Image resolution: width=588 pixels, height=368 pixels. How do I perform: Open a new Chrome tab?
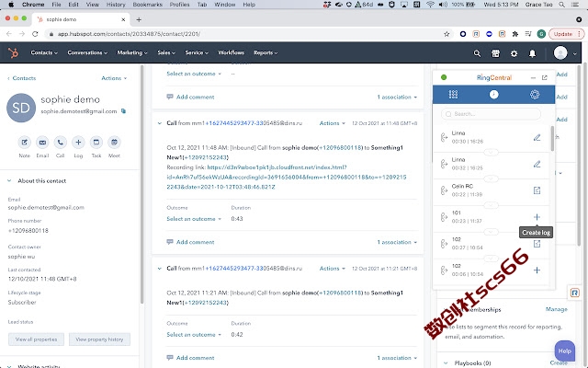point(139,19)
